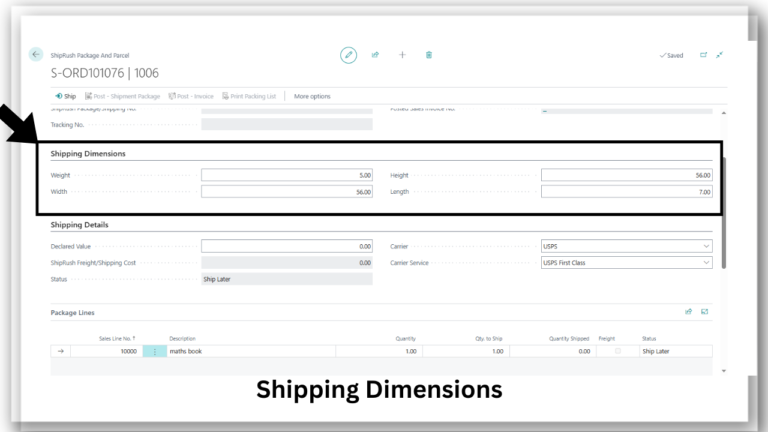
Task: Click the Qty. to Ship cell of maths book
Action: (466, 351)
